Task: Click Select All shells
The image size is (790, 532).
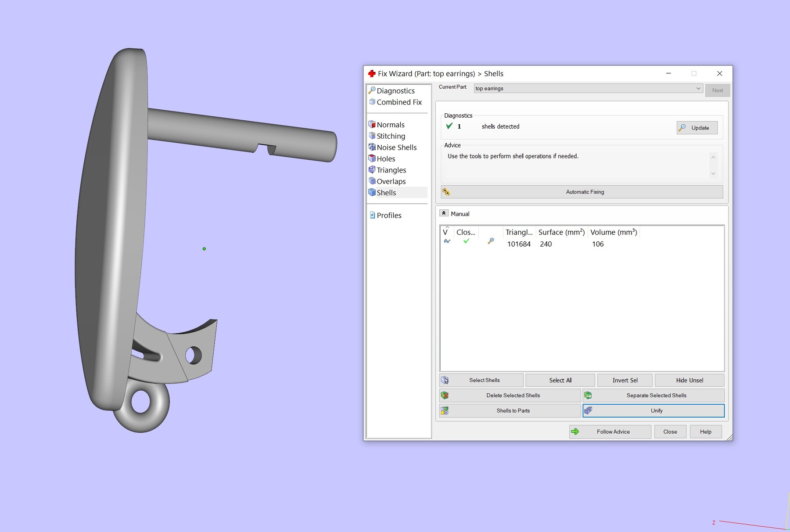Action: coord(560,380)
